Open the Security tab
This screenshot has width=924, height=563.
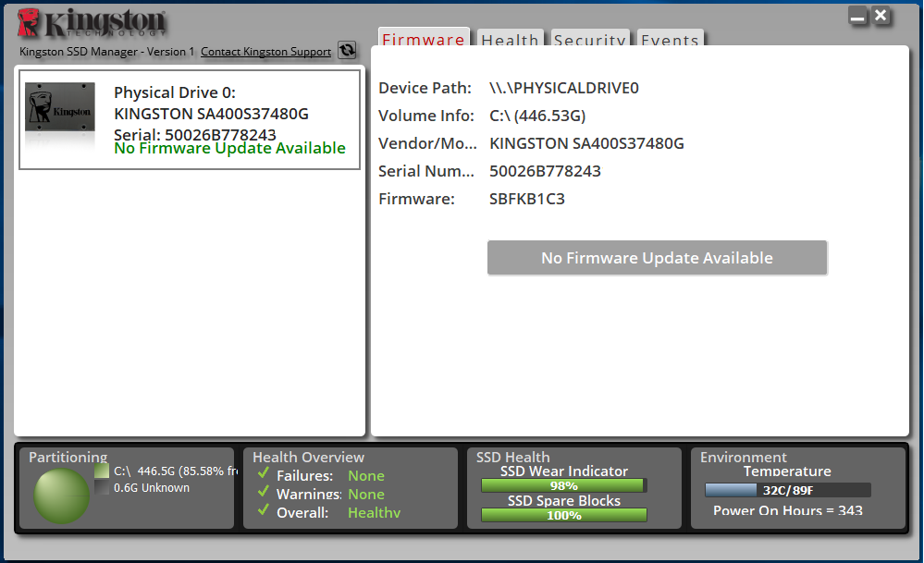pos(589,40)
